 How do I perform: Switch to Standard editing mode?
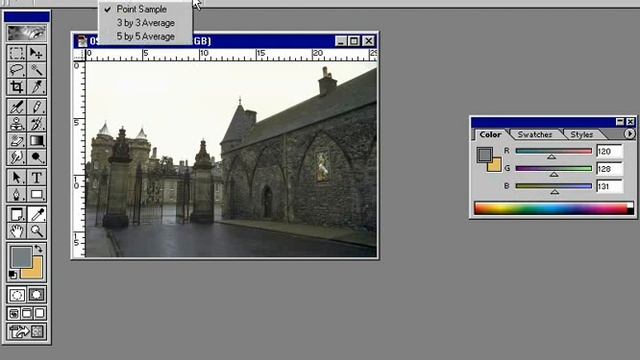click(x=17, y=295)
